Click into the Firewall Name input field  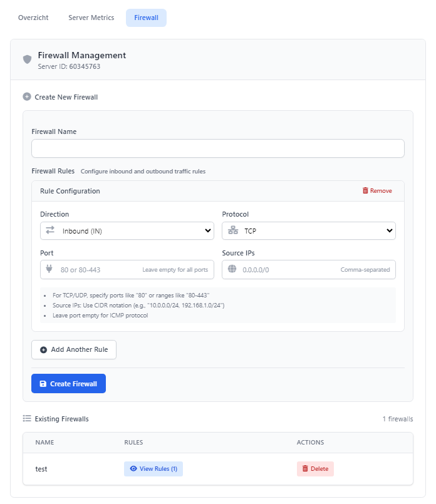point(218,148)
